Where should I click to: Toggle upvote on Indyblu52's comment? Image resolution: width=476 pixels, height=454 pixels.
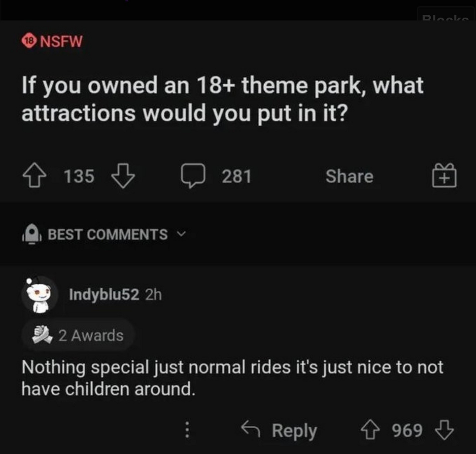click(370, 430)
